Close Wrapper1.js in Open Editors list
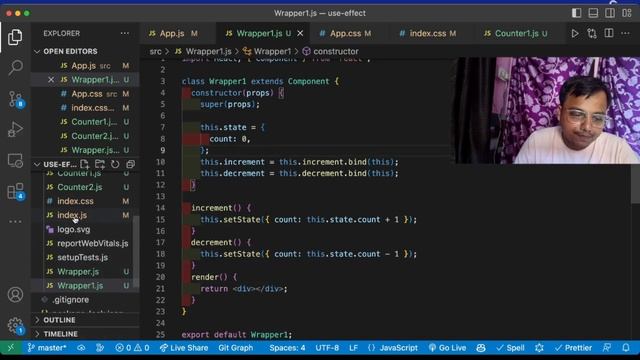This screenshot has height=360, width=640. click(x=51, y=80)
